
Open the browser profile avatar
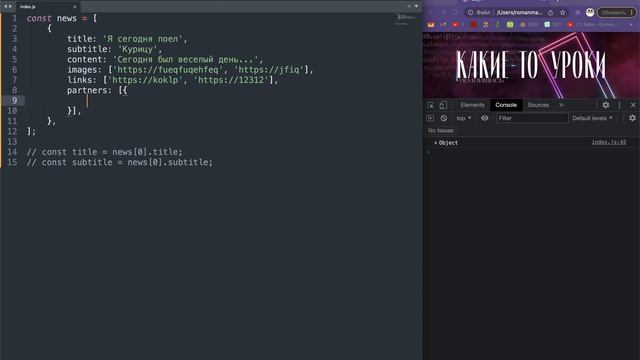click(x=590, y=13)
